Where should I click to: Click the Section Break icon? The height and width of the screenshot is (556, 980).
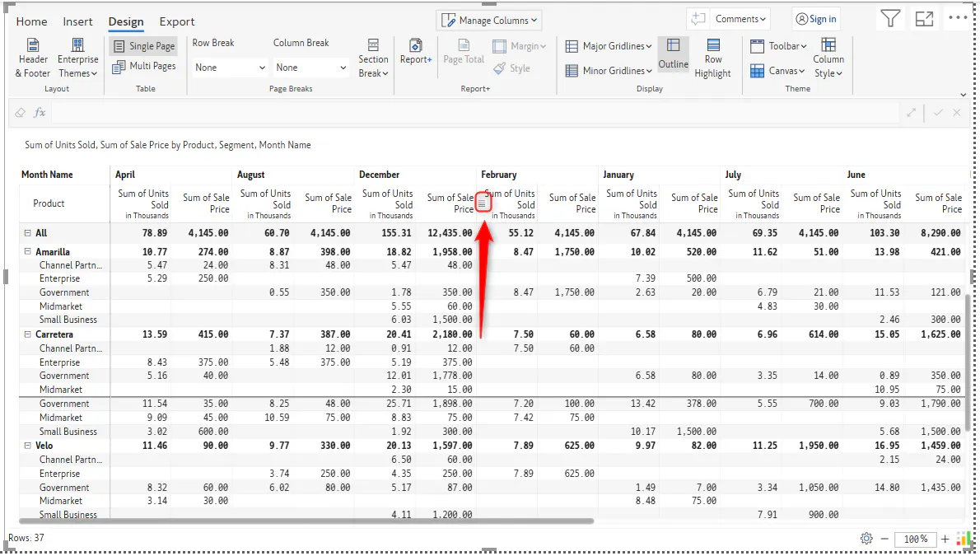373,45
